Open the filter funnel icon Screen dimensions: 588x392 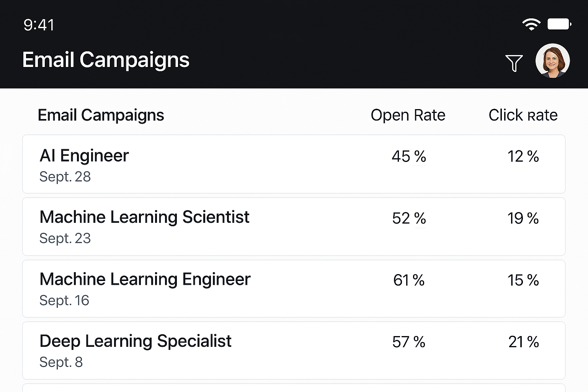click(x=514, y=63)
